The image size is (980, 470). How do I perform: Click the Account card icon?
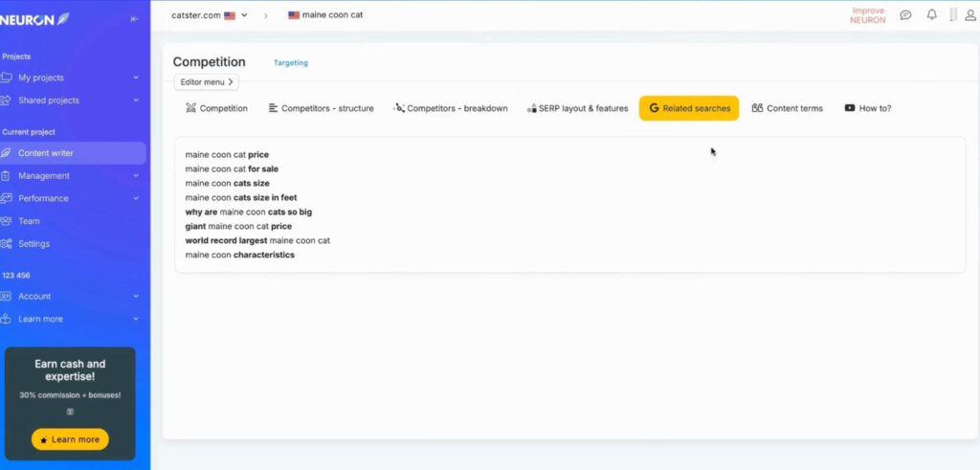pyautogui.click(x=7, y=296)
